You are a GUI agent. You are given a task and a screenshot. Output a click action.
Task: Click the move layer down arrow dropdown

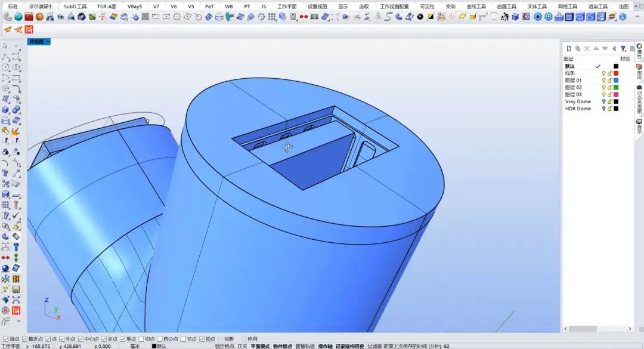pyautogui.click(x=605, y=48)
